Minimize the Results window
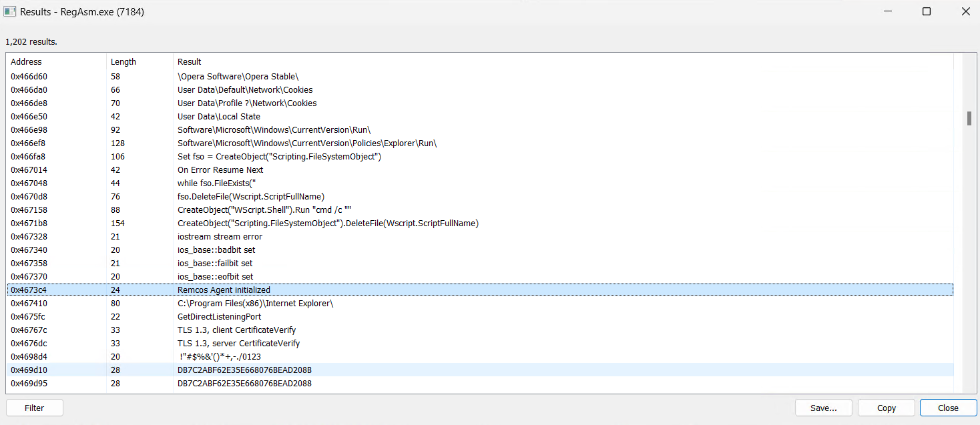 pos(887,12)
